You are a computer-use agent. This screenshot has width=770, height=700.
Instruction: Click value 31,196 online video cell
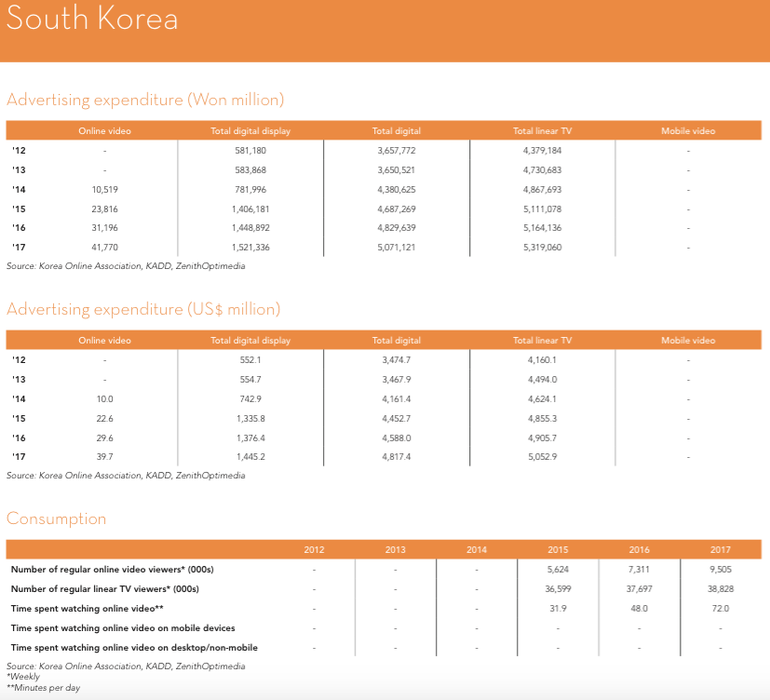tap(104, 228)
